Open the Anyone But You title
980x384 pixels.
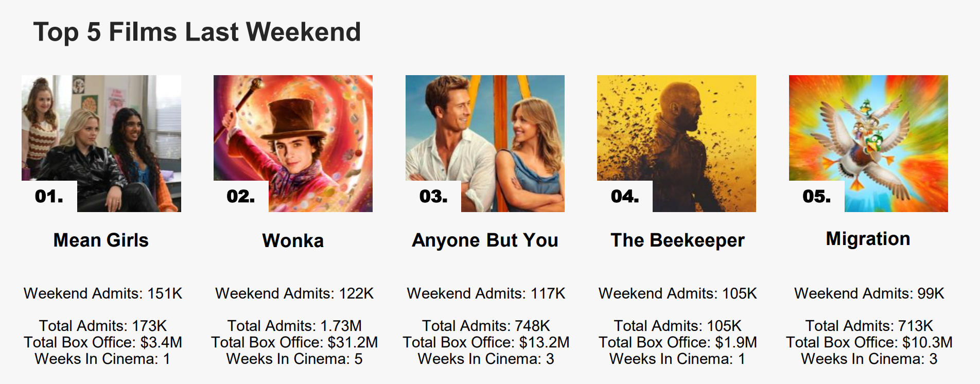click(485, 240)
